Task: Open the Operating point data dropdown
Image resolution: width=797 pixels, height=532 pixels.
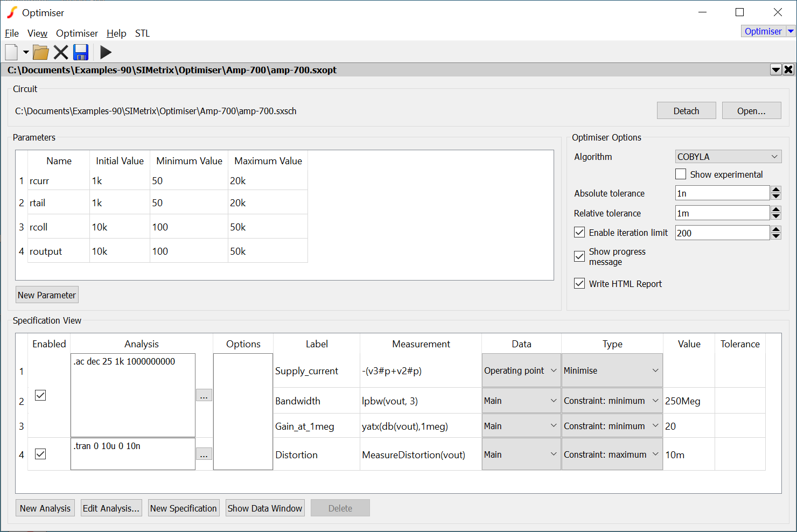Action: [x=521, y=370]
